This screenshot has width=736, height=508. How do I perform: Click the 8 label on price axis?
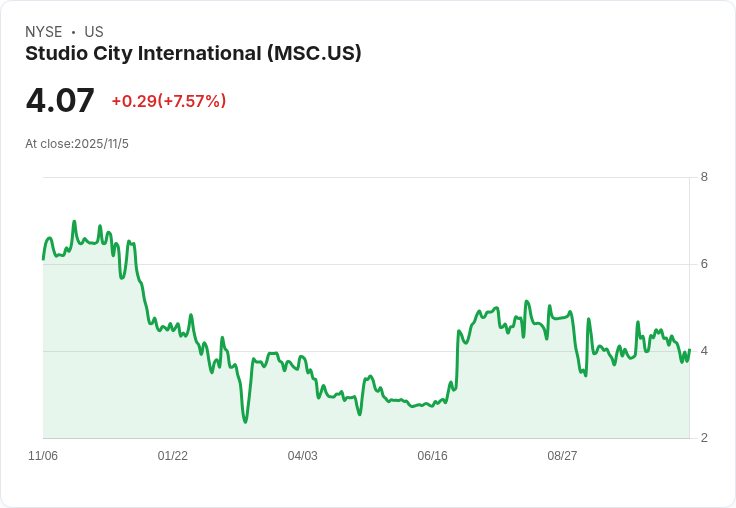coord(704,177)
